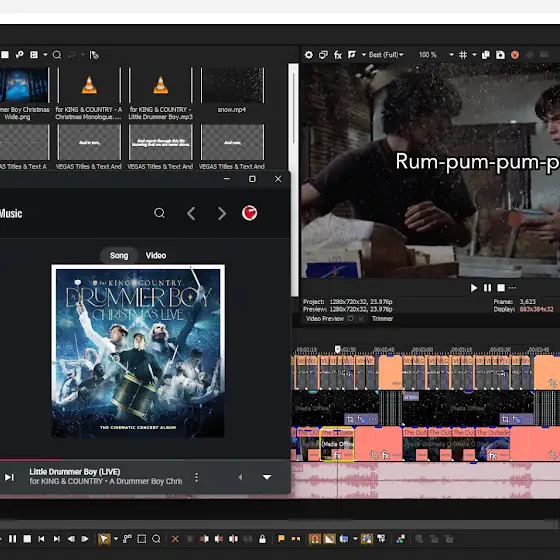Click the Project Media vertical scrollbar
This screenshot has height=560, width=560.
[x=293, y=180]
